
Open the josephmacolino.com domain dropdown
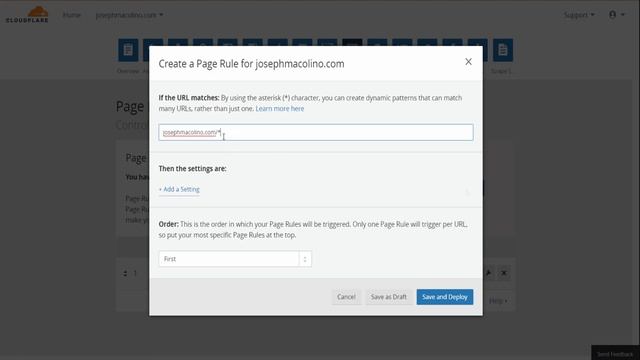tap(129, 15)
